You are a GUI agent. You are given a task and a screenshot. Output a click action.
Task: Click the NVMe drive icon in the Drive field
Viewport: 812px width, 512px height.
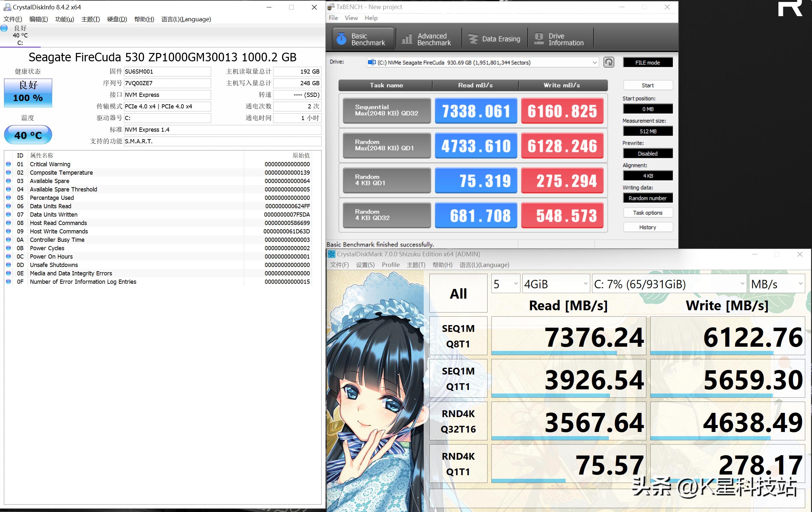point(373,62)
